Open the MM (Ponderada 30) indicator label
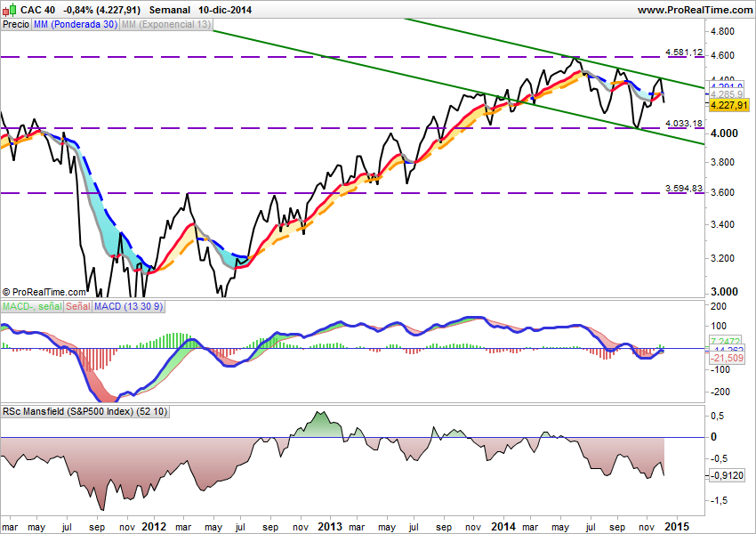Image resolution: width=756 pixels, height=534 pixels. (75, 25)
